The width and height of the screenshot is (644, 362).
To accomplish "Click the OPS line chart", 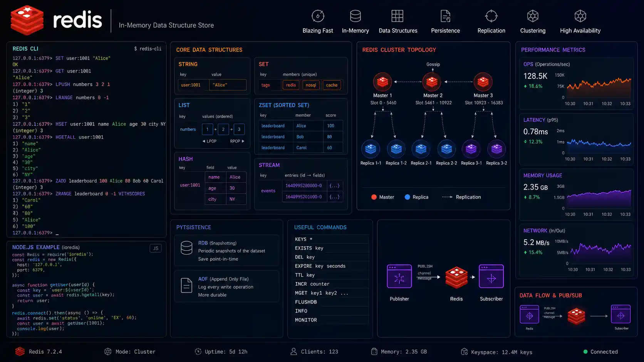I will pyautogui.click(x=599, y=87).
